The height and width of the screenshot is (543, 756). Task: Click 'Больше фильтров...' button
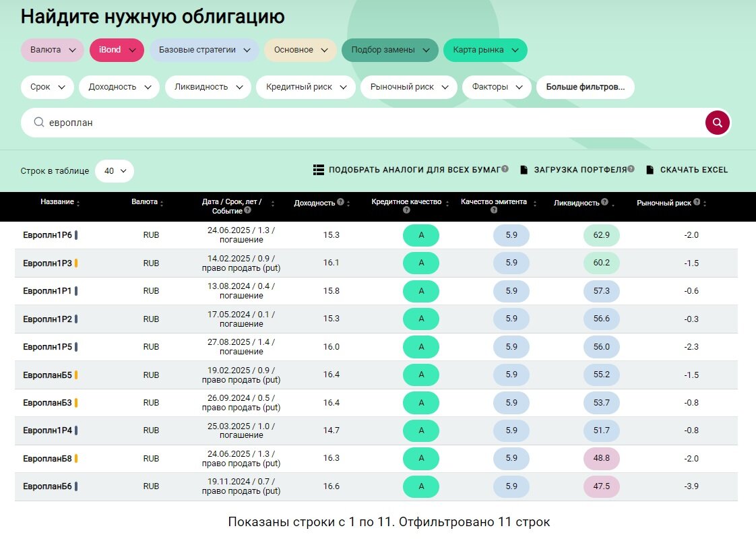coord(585,87)
